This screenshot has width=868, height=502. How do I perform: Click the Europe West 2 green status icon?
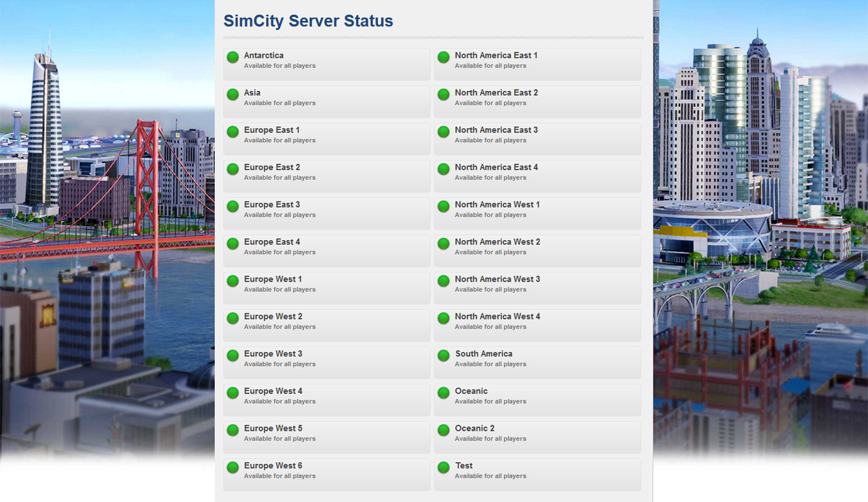[x=233, y=318]
